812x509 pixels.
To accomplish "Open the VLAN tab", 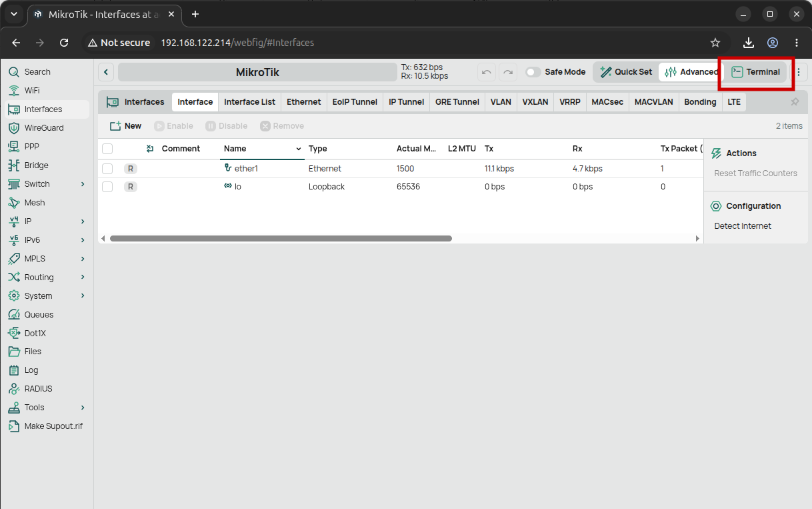I will (501, 102).
